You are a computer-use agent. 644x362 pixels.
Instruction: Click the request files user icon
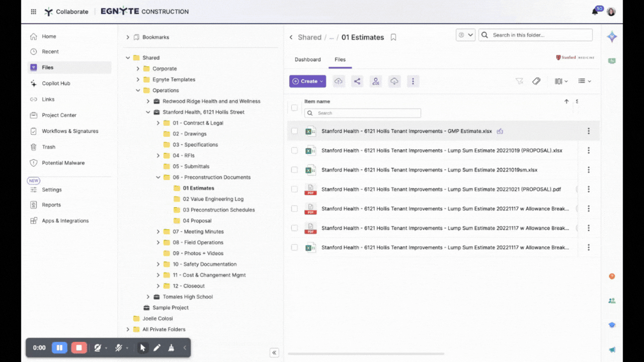click(x=376, y=81)
